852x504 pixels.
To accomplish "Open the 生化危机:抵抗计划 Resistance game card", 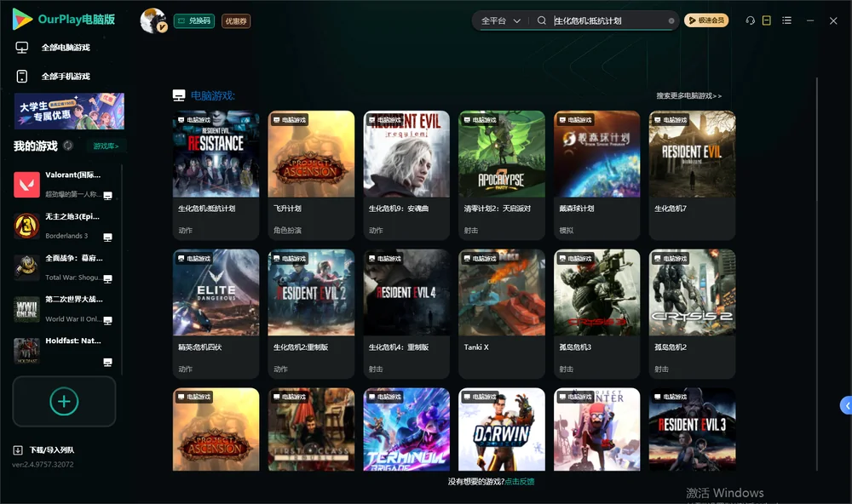I will 216,175.
